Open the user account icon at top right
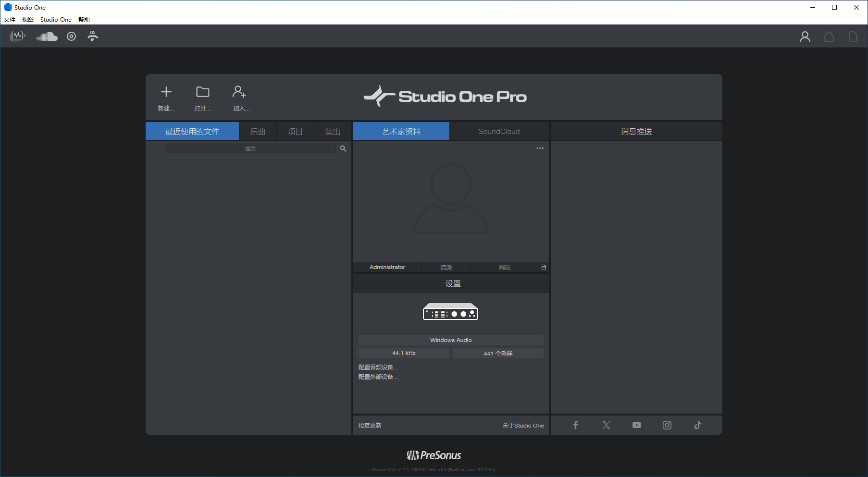This screenshot has height=477, width=868. click(805, 37)
